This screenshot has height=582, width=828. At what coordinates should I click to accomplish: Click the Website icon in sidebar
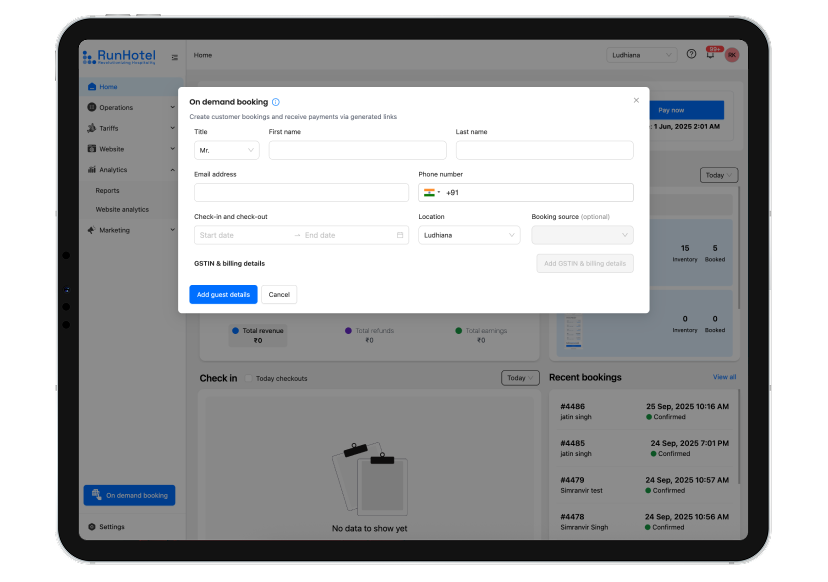point(92,149)
